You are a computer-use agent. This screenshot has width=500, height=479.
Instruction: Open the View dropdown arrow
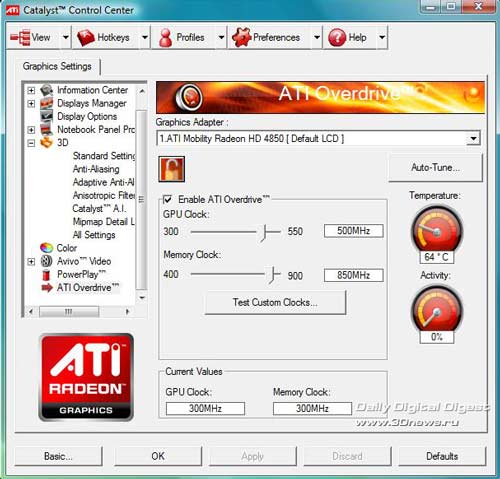pyautogui.click(x=66, y=37)
